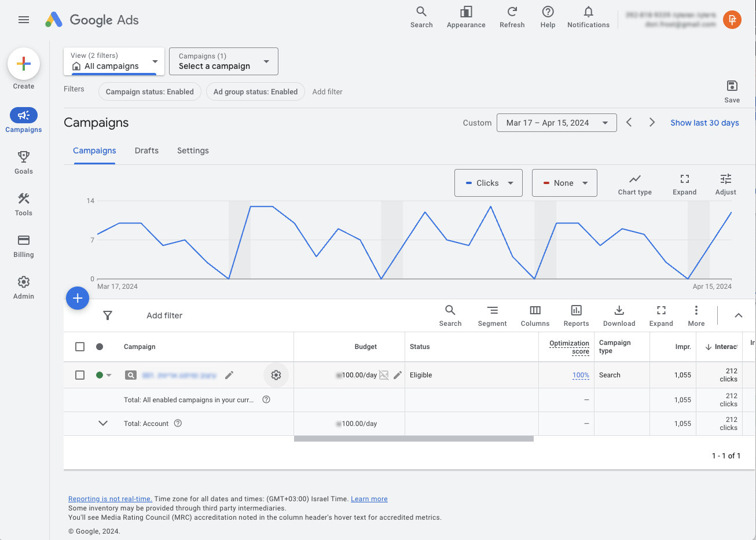The width and height of the screenshot is (756, 540).
Task: Open the Clicks metric dropdown
Action: [x=489, y=183]
